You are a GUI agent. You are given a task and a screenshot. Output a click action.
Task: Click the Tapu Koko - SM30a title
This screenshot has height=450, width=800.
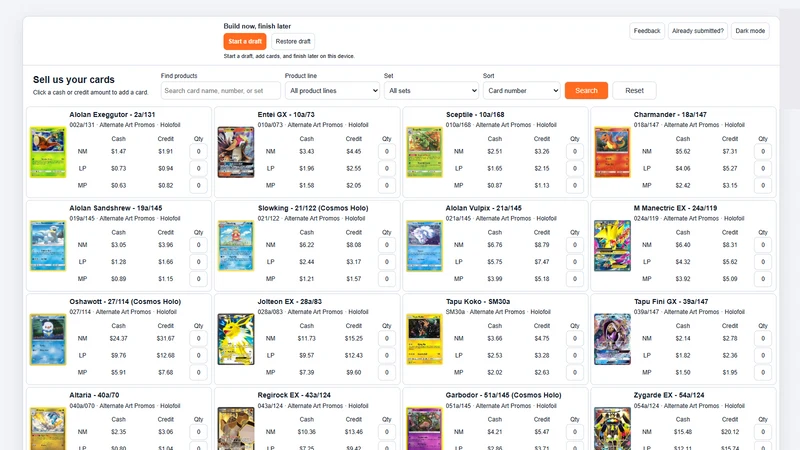click(x=478, y=302)
